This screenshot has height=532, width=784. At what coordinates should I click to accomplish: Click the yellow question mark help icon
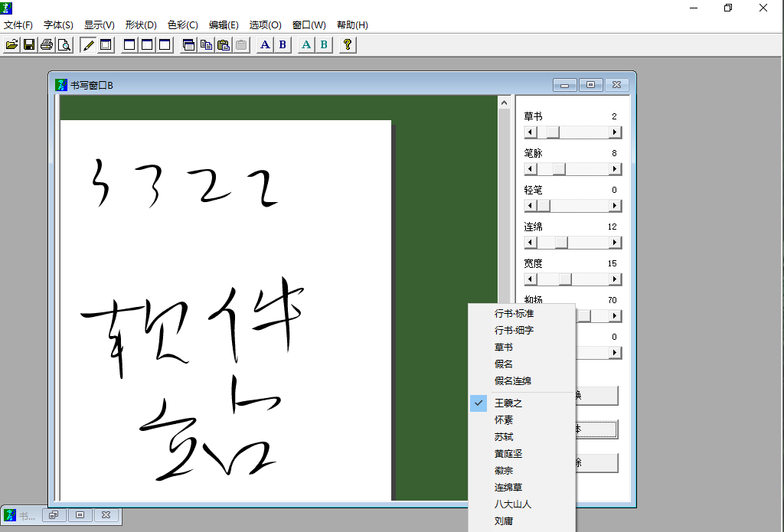[348, 45]
